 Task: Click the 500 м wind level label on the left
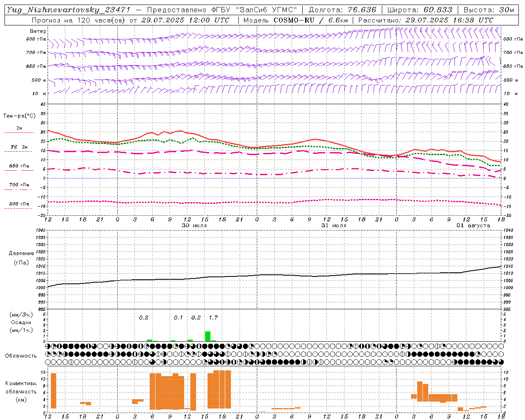tap(39, 80)
